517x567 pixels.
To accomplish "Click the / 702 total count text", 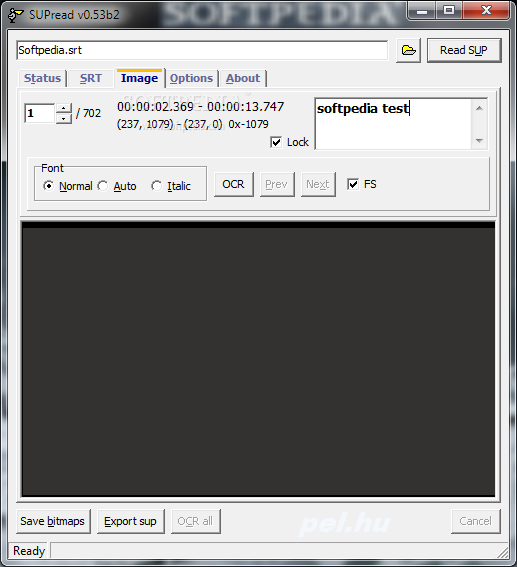I will 88,113.
